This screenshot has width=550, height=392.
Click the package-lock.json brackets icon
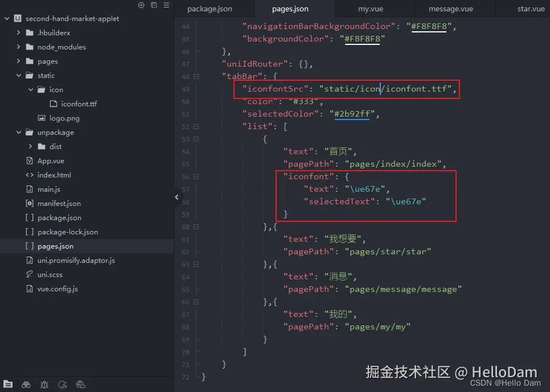tap(30, 232)
